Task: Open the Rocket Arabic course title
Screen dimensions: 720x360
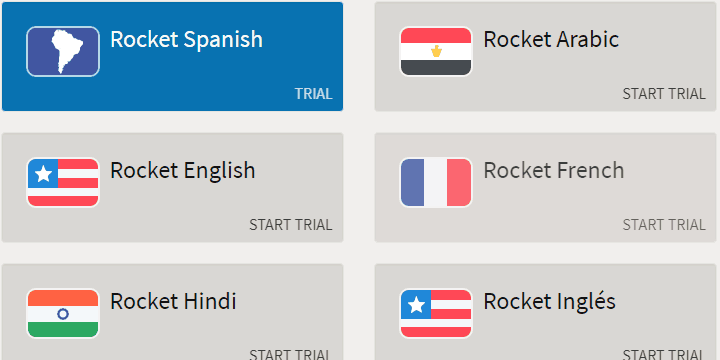Action: pos(551,39)
